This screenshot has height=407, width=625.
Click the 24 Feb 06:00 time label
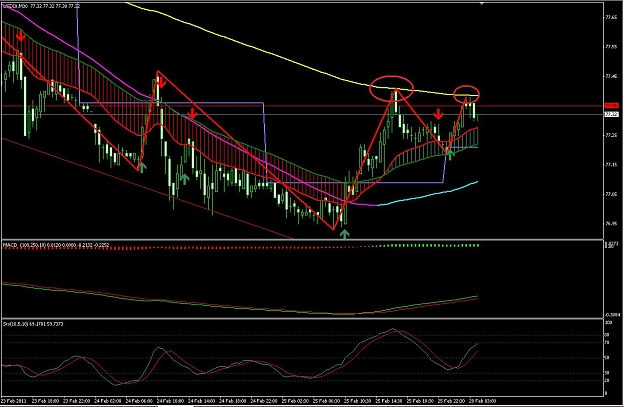(x=139, y=401)
